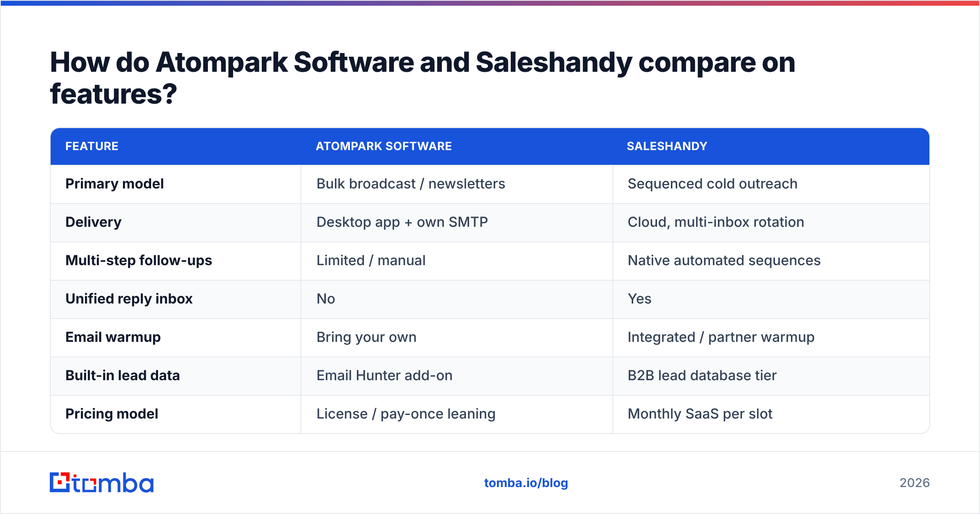Click the comparison headline title

[x=423, y=78]
